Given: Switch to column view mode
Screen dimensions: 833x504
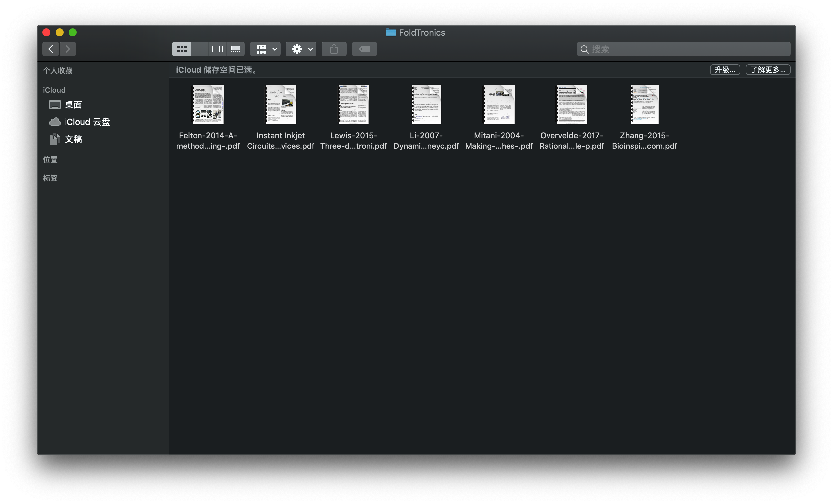Looking at the screenshot, I should pos(217,49).
